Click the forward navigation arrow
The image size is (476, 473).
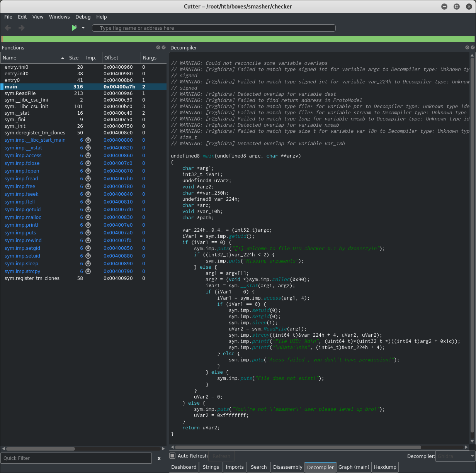(21, 27)
